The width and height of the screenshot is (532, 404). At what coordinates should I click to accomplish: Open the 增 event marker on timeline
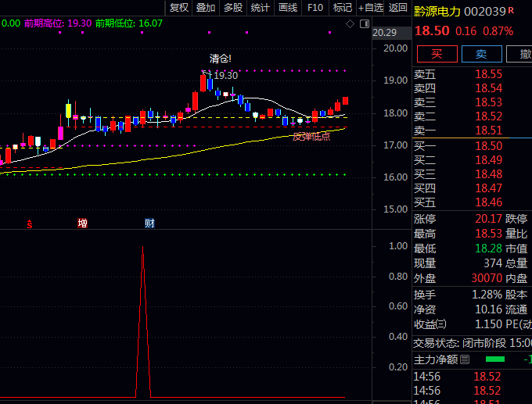(x=82, y=223)
